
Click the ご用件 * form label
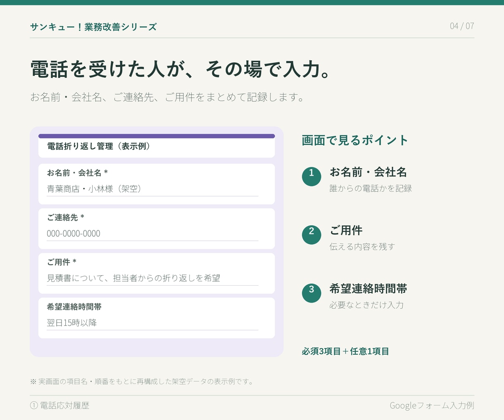(x=62, y=262)
